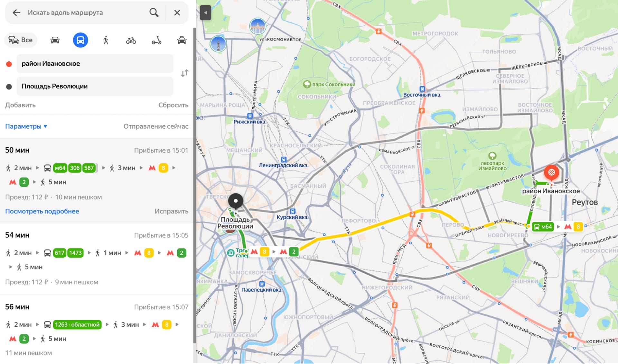Switch to car route mode
This screenshot has height=364, width=618.
55,40
